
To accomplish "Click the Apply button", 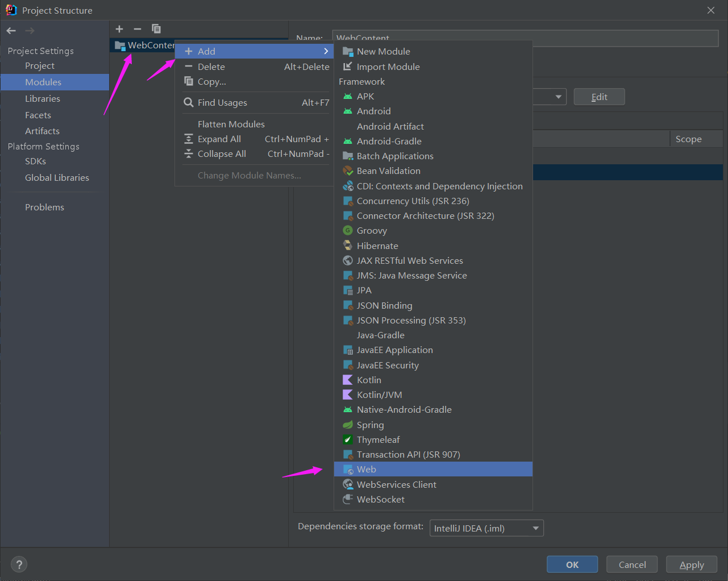I will 692,565.
